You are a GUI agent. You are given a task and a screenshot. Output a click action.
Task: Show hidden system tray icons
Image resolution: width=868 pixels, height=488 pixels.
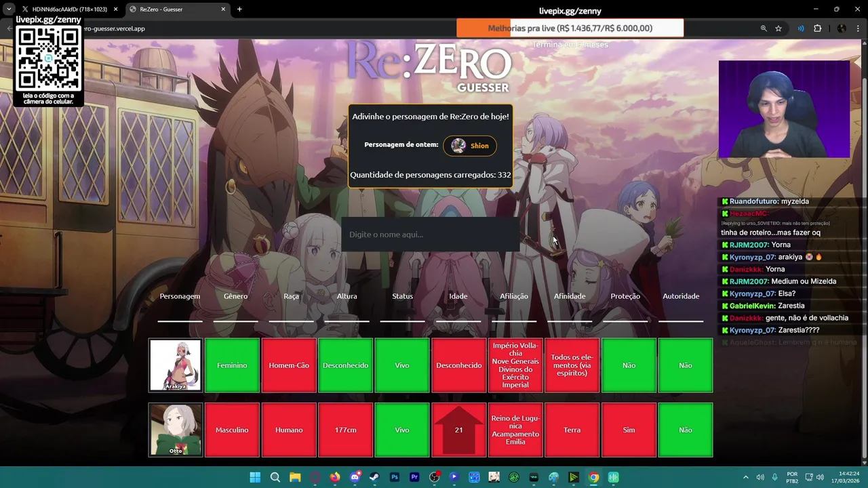pos(746,477)
